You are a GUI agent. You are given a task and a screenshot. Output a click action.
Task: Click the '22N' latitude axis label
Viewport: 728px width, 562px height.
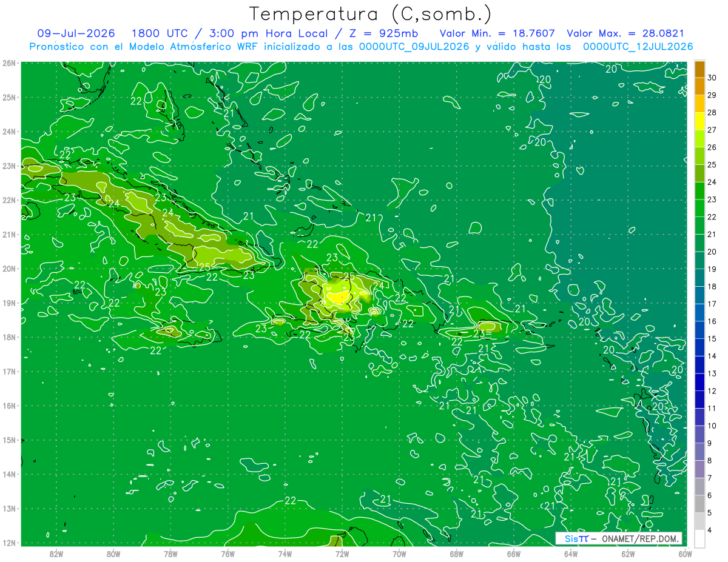pos(9,200)
